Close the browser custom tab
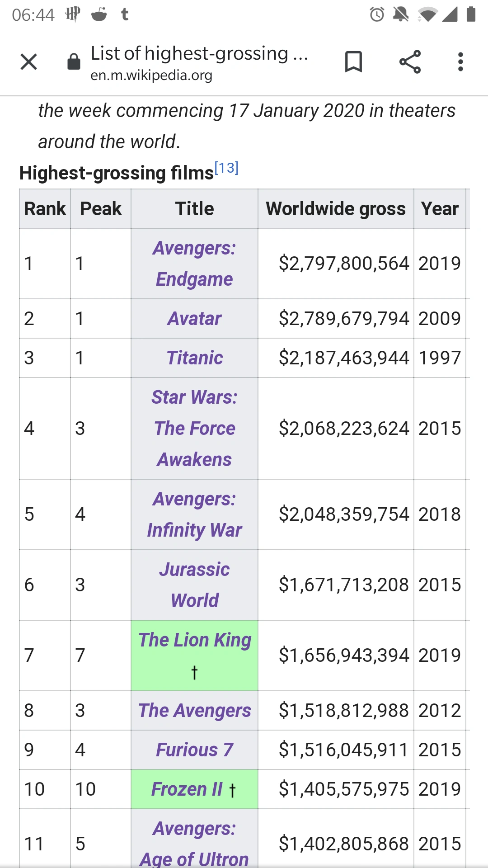 pyautogui.click(x=29, y=62)
